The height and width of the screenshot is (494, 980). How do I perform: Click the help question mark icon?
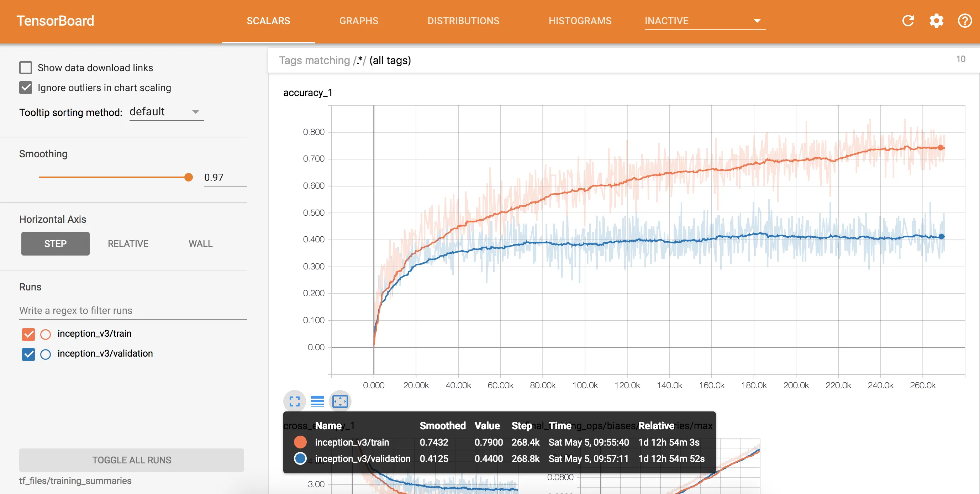964,21
